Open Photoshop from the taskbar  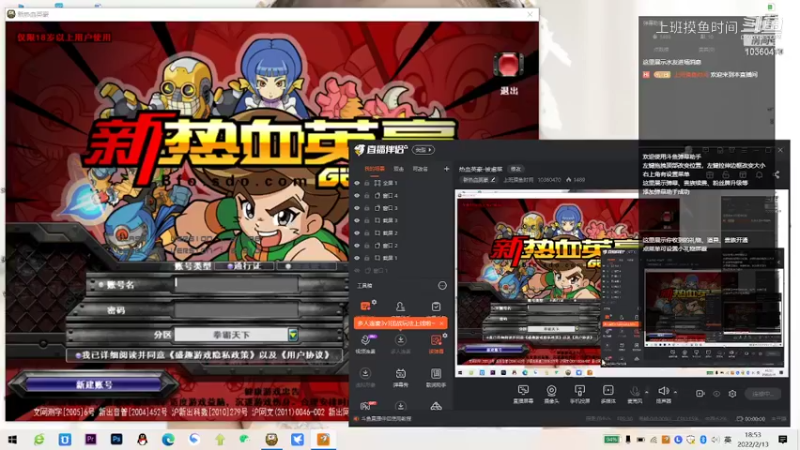pyautogui.click(x=116, y=439)
